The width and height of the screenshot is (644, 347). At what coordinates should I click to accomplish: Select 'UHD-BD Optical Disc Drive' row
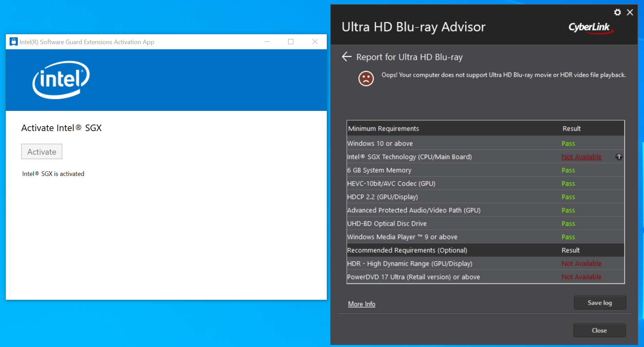click(x=486, y=223)
